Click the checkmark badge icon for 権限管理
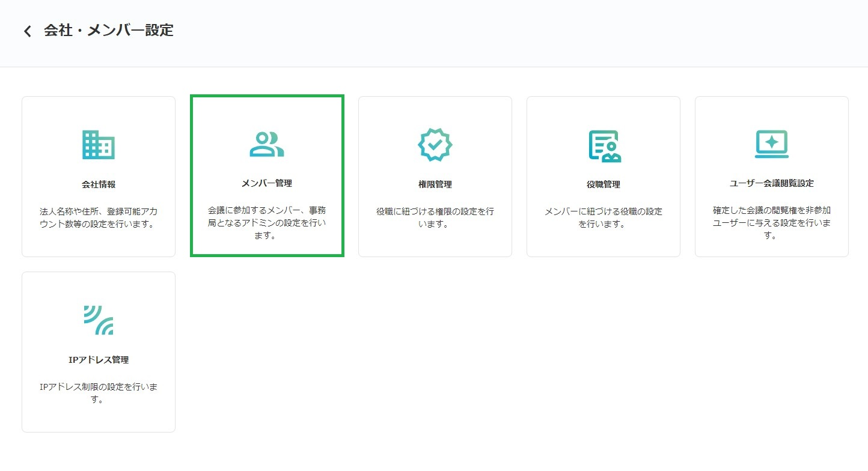This screenshot has width=868, height=471. (x=435, y=145)
